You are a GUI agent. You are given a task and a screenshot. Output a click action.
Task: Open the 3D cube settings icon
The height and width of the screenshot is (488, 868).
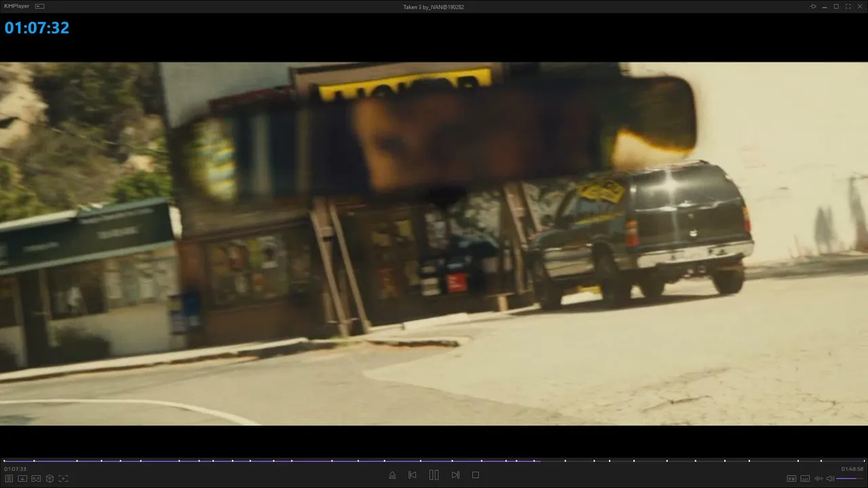(x=50, y=479)
